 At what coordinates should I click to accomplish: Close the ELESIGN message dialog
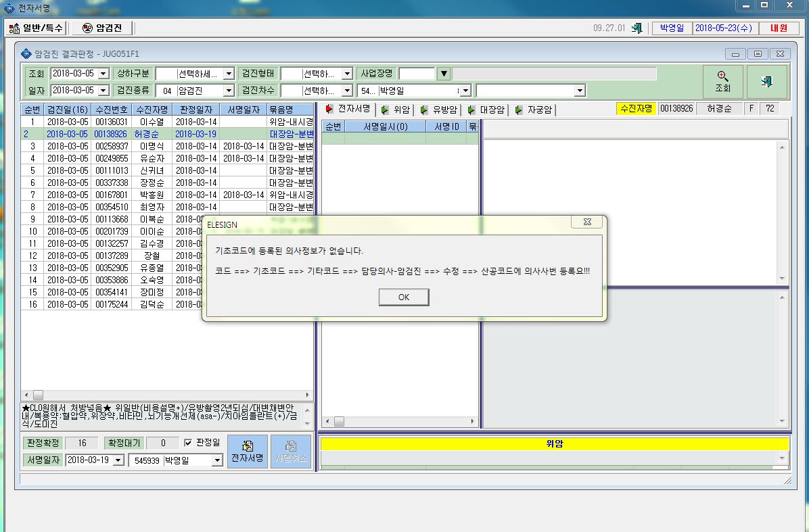(x=587, y=222)
